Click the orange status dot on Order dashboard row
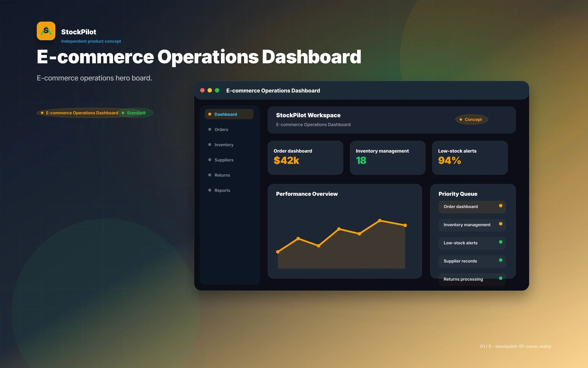Viewport: 588px width, 368px height. point(501,206)
